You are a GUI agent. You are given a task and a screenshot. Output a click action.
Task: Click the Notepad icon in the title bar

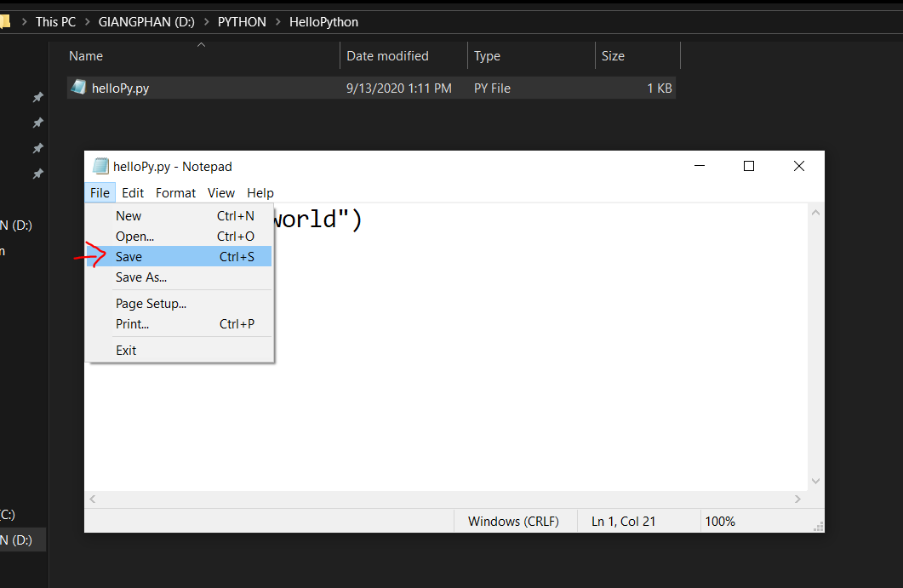pyautogui.click(x=102, y=166)
